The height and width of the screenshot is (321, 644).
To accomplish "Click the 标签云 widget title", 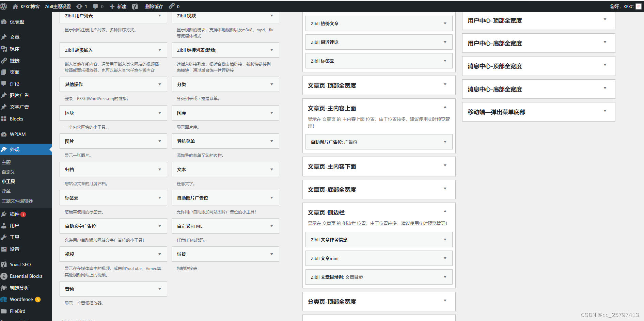I will click(x=72, y=198).
